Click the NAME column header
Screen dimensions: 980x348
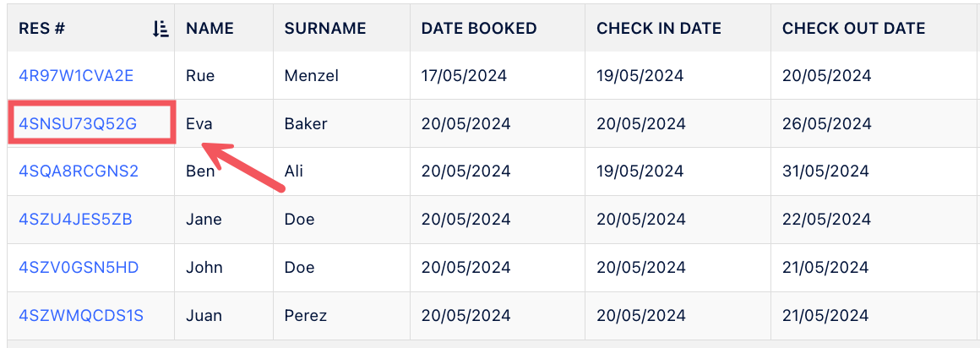pyautogui.click(x=210, y=29)
